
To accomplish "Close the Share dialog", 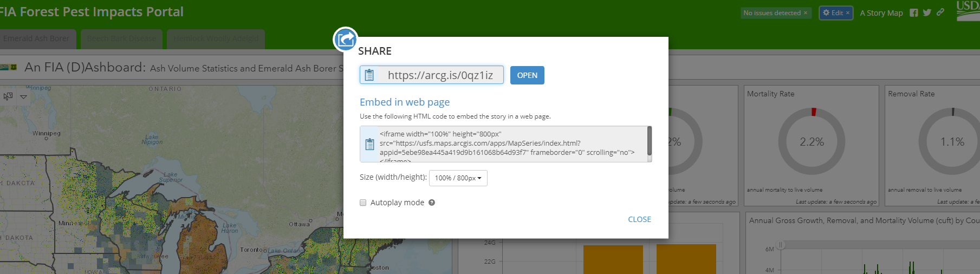I will point(639,219).
